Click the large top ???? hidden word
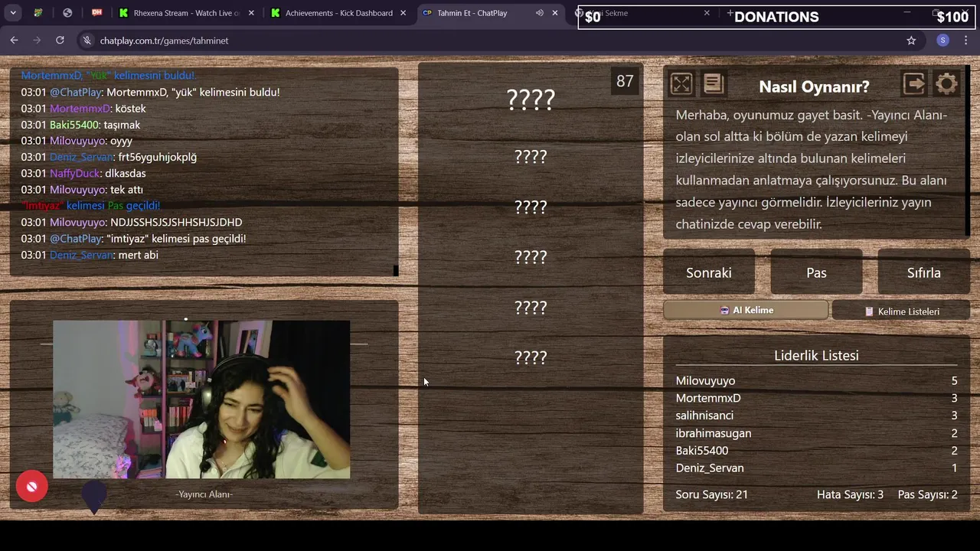The width and height of the screenshot is (980, 551). [x=531, y=99]
